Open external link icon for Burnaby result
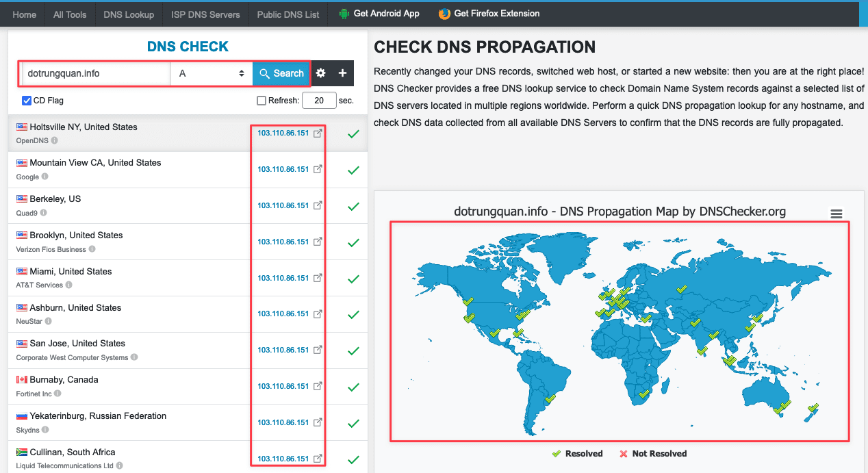Image resolution: width=868 pixels, height=473 pixels. coord(318,386)
